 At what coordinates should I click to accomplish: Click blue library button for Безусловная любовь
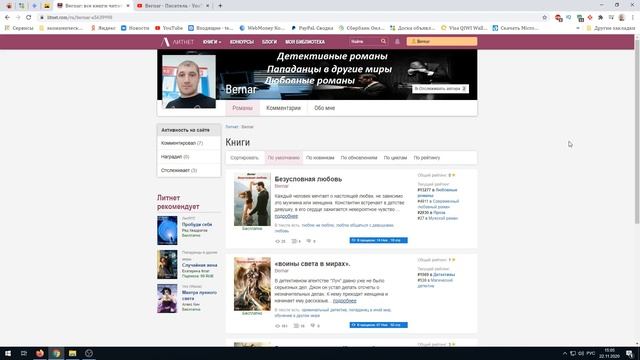pos(378,240)
